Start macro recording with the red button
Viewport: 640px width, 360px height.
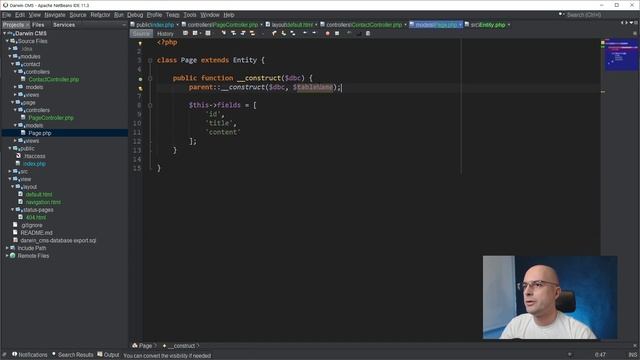327,33
